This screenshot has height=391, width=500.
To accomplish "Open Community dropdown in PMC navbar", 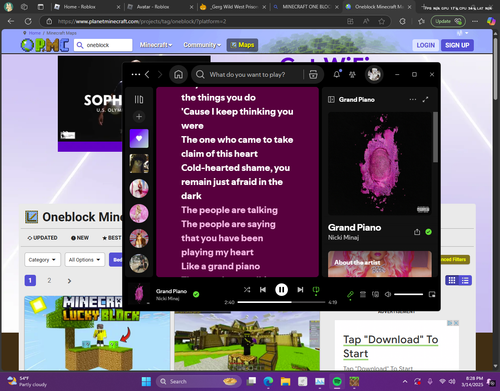I will pyautogui.click(x=202, y=45).
